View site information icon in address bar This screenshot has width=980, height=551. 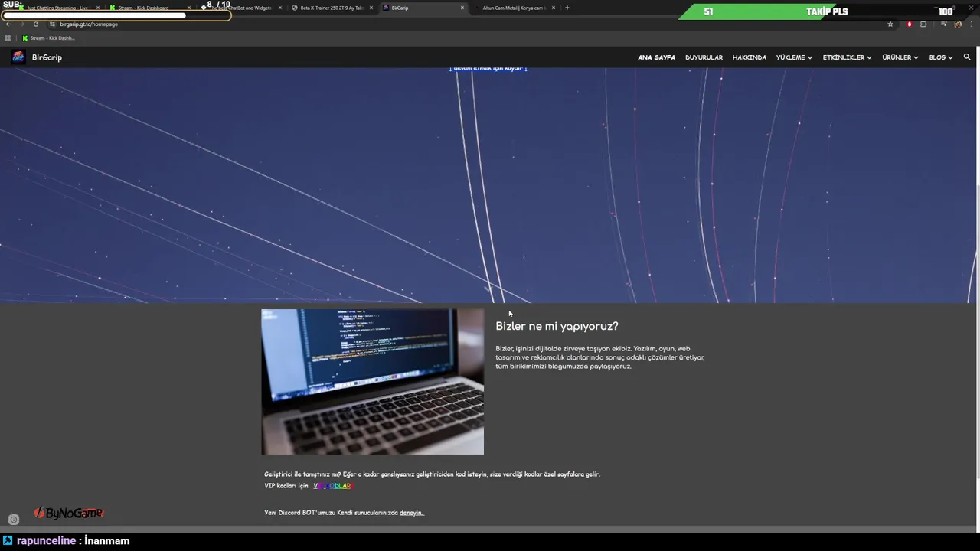[52, 24]
